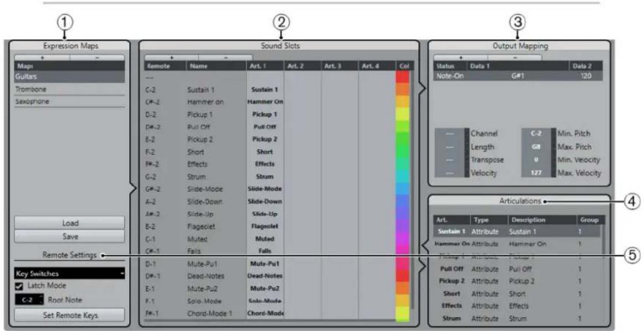Click color swatch of Sustain 1 slot

(x=402, y=90)
